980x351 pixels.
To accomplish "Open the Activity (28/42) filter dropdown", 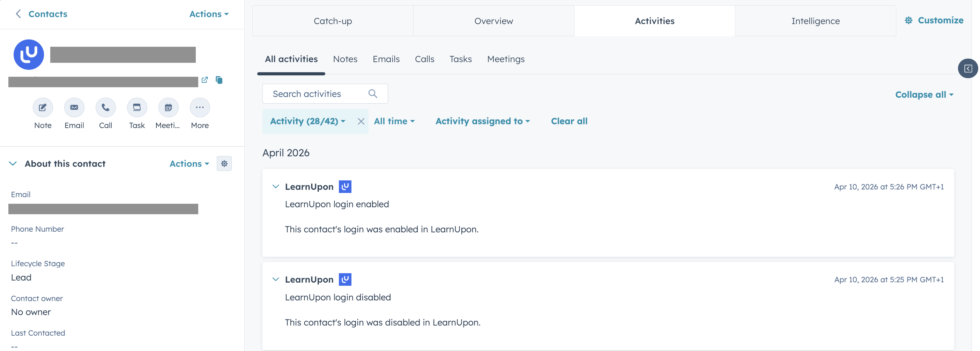I will [x=307, y=121].
